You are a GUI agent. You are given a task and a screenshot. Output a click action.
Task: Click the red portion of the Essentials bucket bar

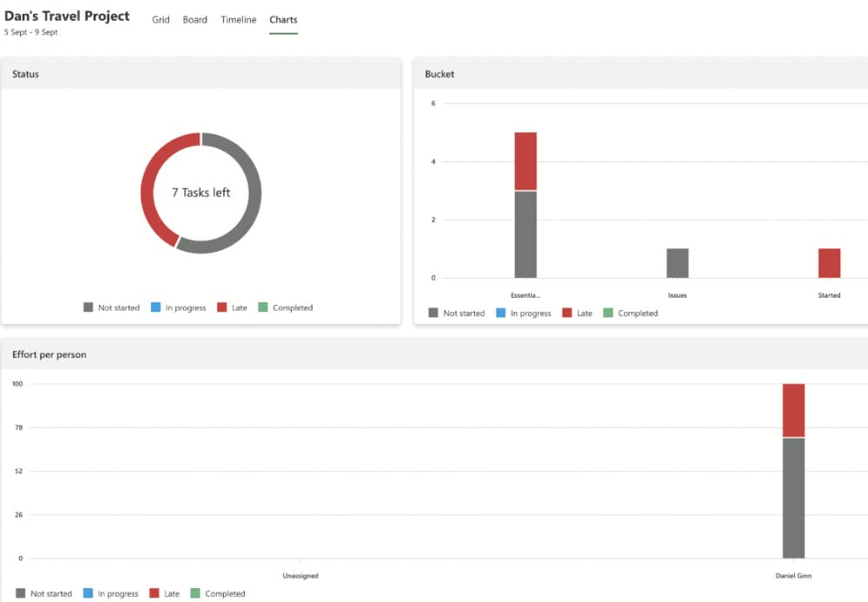(525, 161)
